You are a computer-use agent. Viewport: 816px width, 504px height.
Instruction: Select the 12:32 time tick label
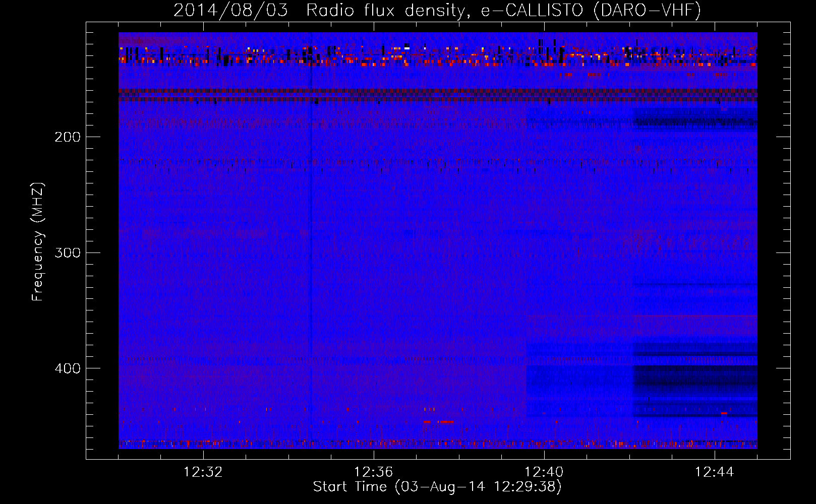pyautogui.click(x=203, y=472)
